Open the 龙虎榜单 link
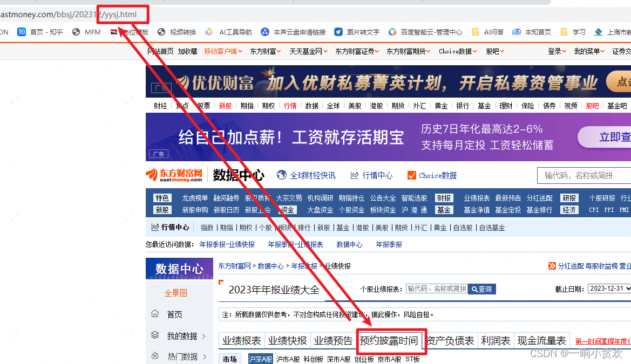This screenshot has width=631, height=364. coord(195,198)
